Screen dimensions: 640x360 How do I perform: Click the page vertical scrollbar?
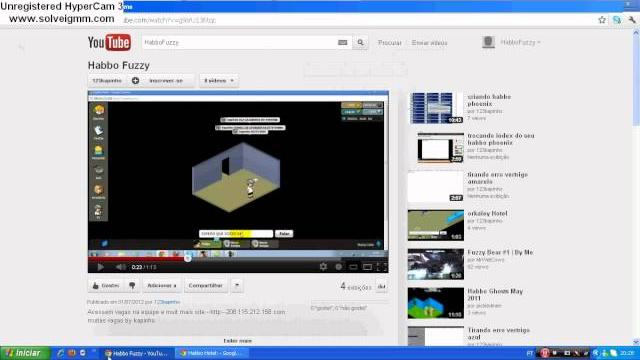point(636,187)
